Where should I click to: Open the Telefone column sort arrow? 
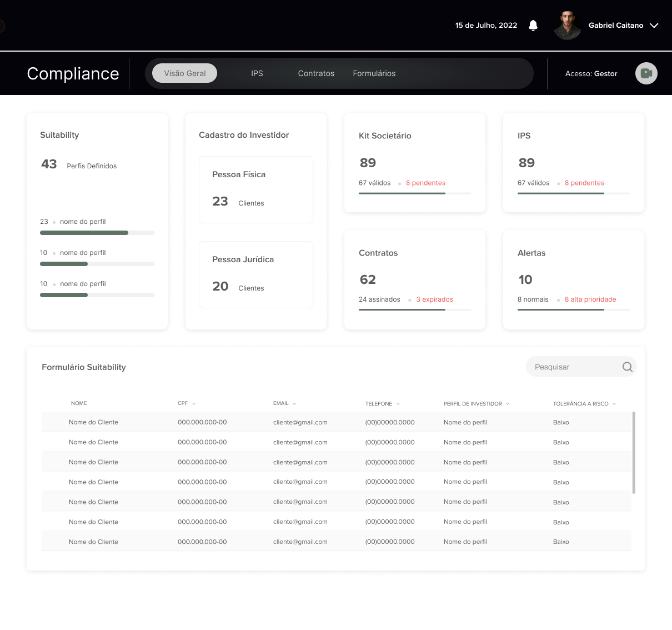click(x=398, y=404)
